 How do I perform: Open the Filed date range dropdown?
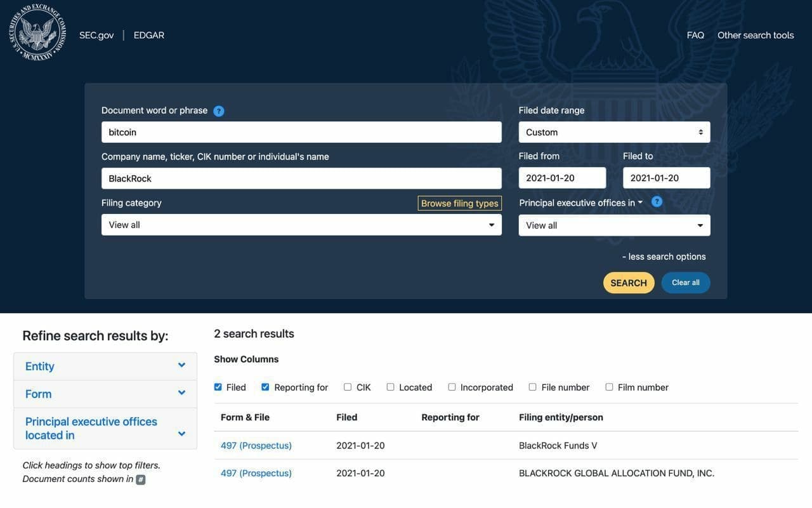pos(615,132)
